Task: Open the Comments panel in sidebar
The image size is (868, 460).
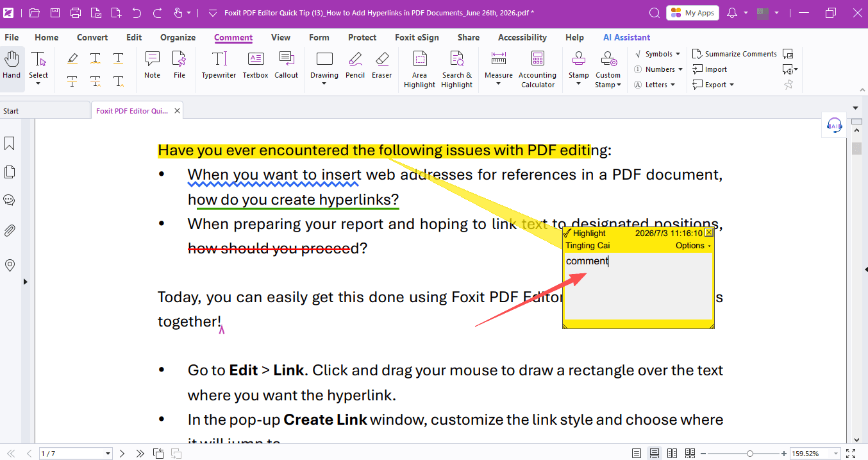Action: (10, 200)
